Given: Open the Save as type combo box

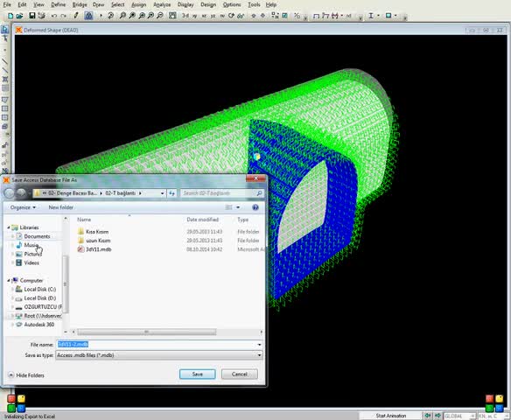Looking at the screenshot, I should [x=159, y=355].
